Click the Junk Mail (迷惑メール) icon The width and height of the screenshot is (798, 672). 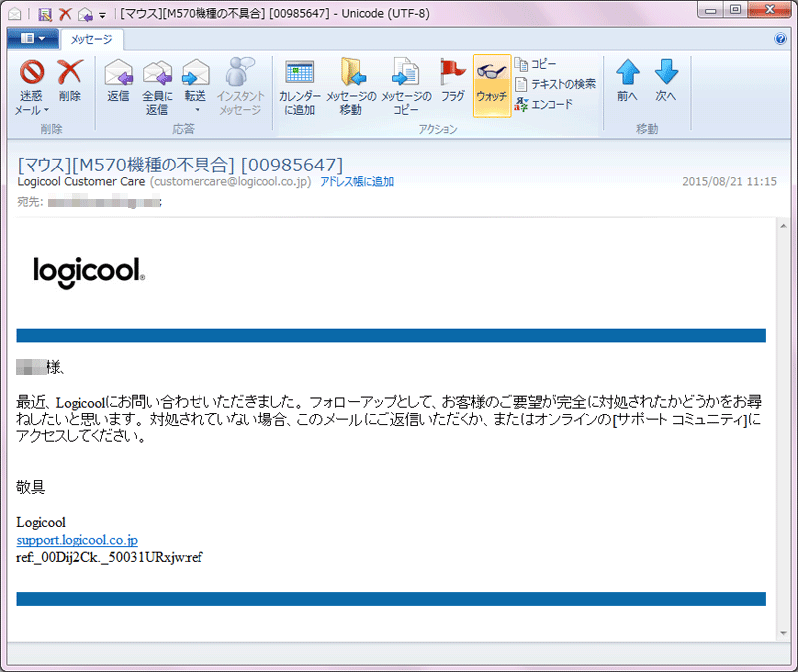coord(32,71)
